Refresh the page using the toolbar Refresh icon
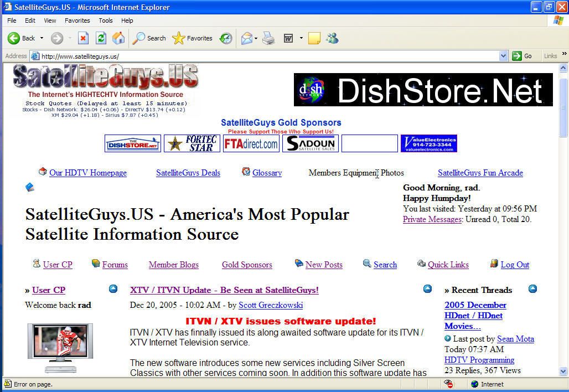The image size is (569, 392). 101,38
